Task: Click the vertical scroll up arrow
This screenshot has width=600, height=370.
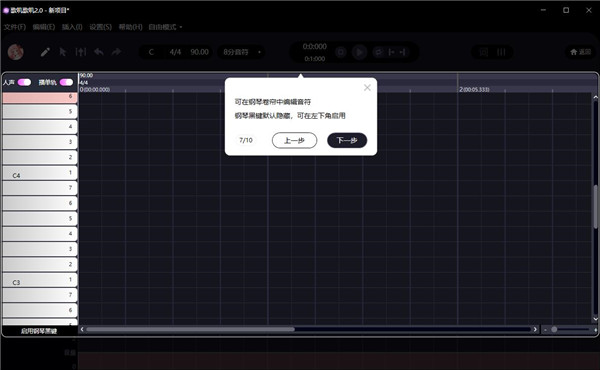Action: pos(595,98)
